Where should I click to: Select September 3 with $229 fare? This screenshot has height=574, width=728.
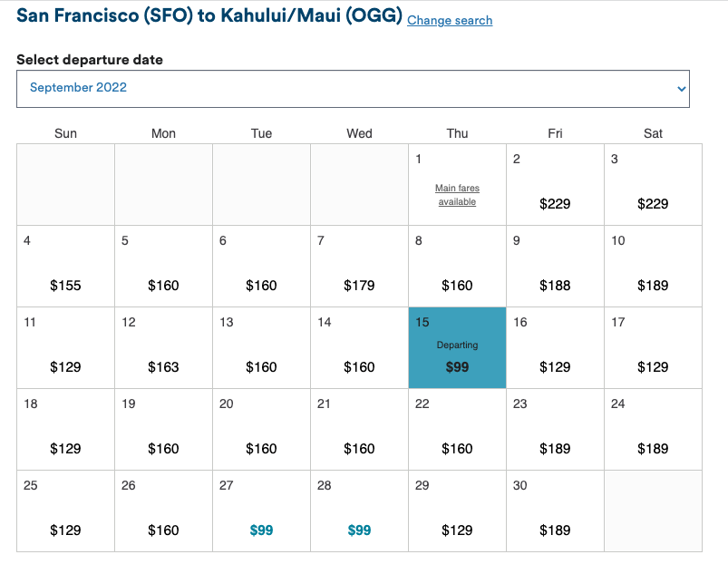click(653, 185)
